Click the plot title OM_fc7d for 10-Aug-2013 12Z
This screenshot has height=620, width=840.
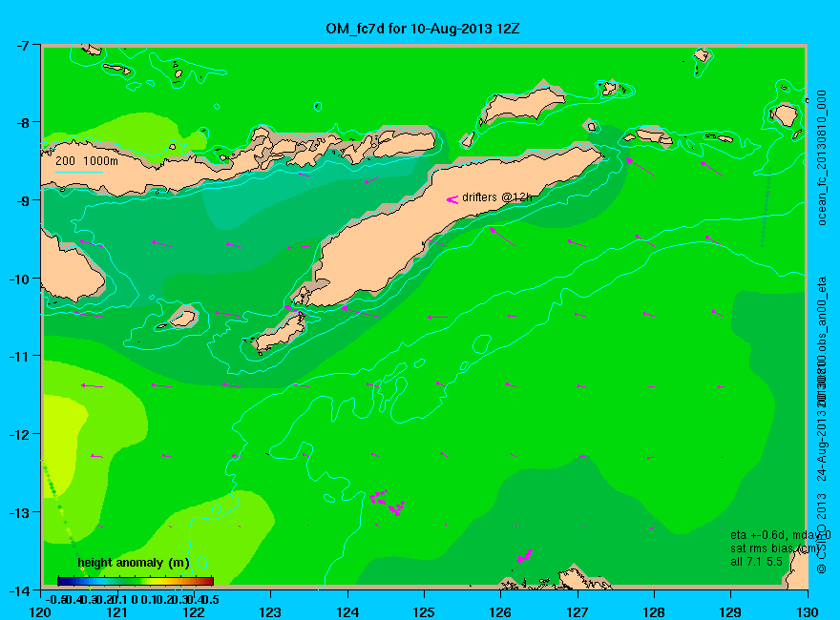pyautogui.click(x=423, y=29)
